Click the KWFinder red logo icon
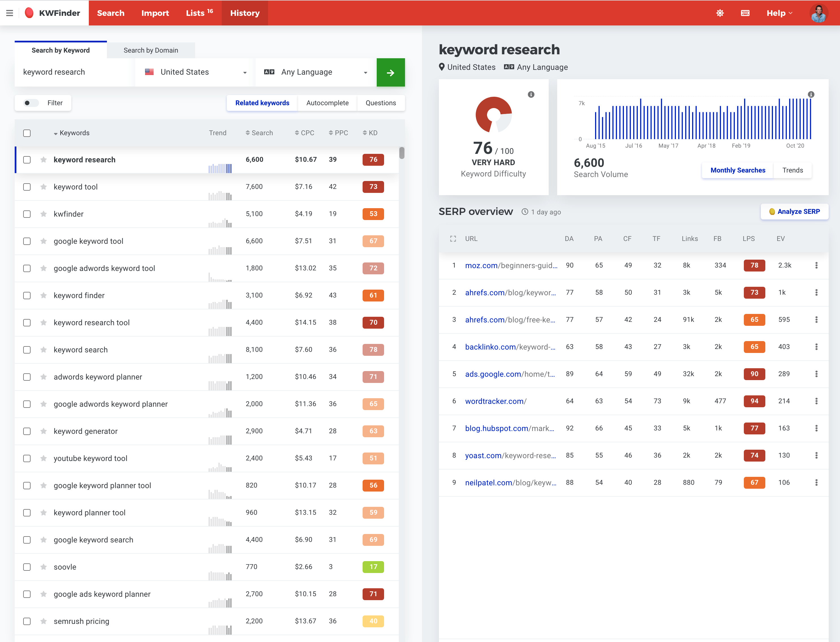Image resolution: width=840 pixels, height=642 pixels. click(29, 13)
